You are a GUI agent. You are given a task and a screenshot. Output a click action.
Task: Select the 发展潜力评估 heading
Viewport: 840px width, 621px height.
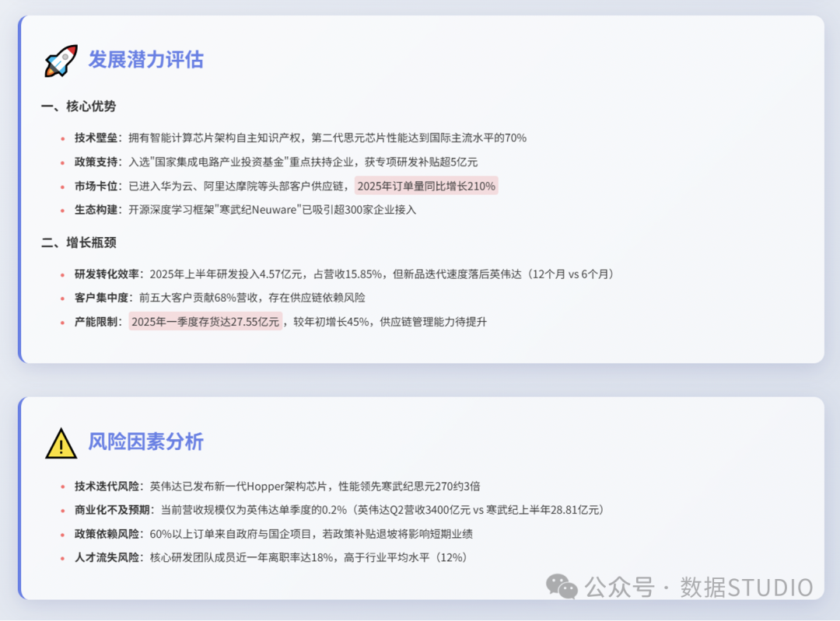click(x=145, y=59)
